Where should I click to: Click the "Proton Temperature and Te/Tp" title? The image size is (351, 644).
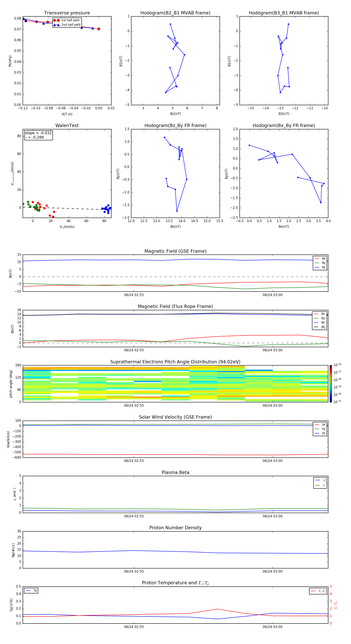[x=175, y=583]
